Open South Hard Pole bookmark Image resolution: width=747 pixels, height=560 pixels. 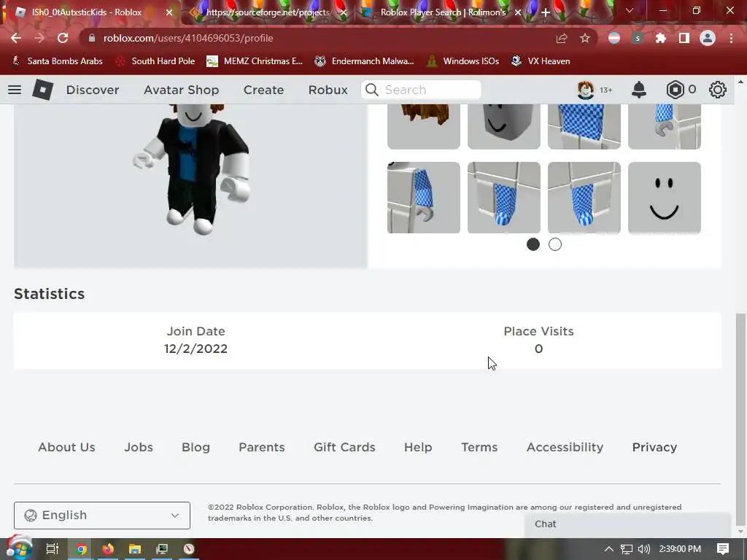point(155,61)
